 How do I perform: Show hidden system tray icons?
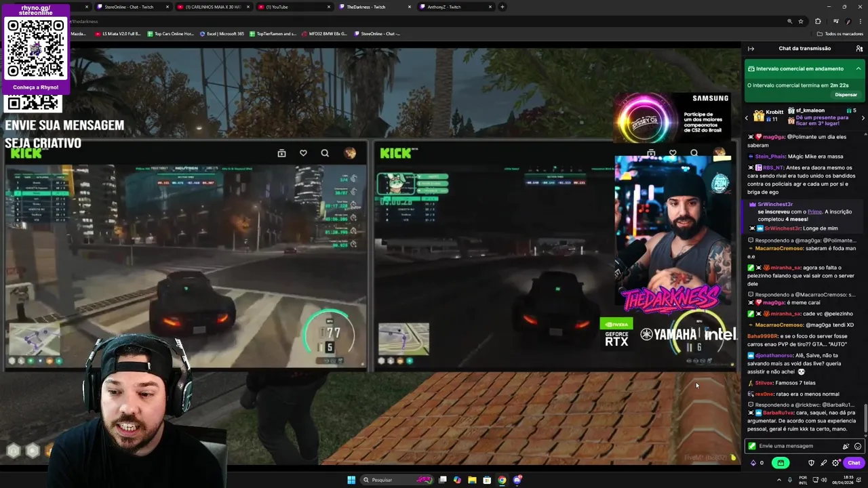tap(779, 480)
